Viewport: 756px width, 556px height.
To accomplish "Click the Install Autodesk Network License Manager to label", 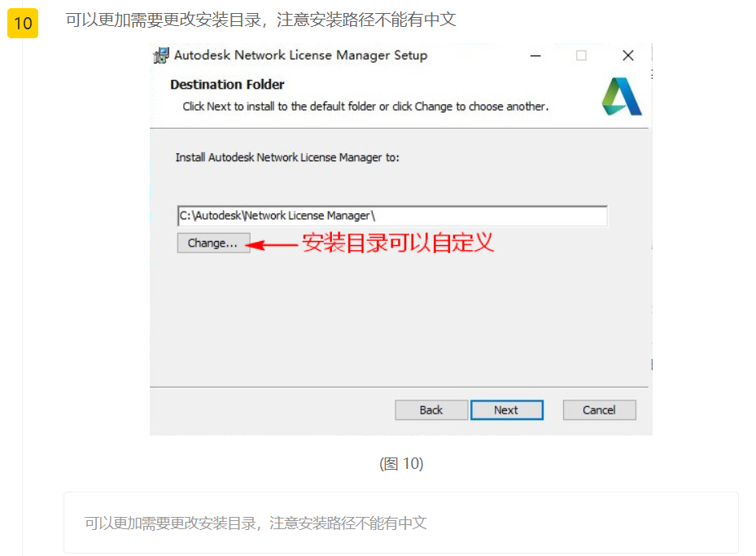I will 287,158.
